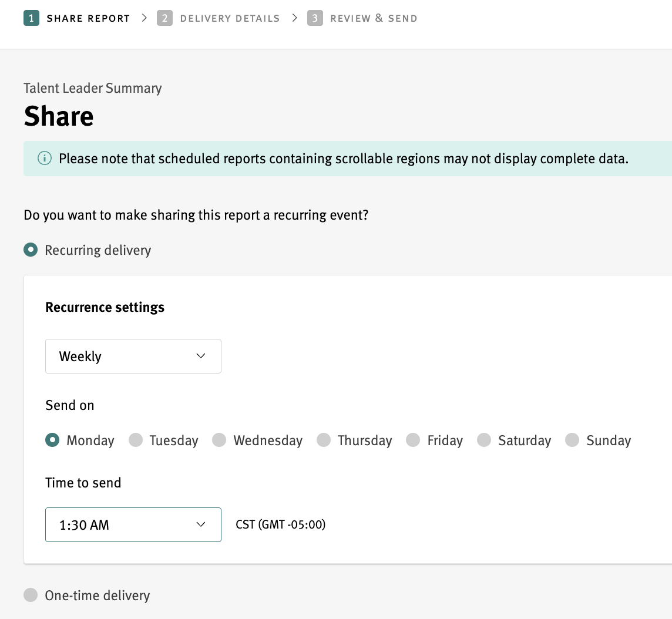Open the Weekly recurrence dropdown
672x619 pixels.
point(133,356)
